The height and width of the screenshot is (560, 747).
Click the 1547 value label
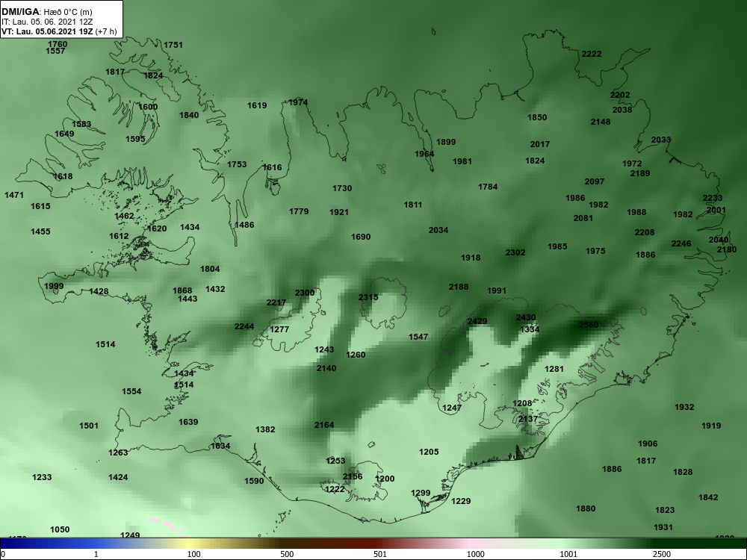418,337
